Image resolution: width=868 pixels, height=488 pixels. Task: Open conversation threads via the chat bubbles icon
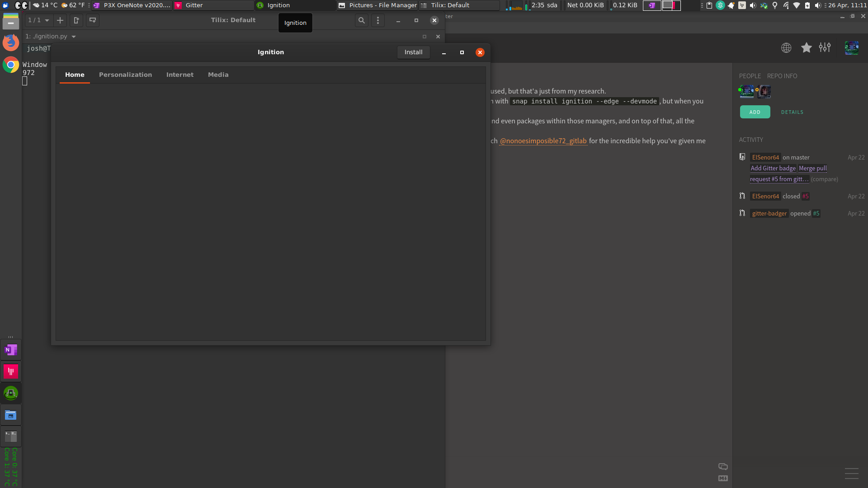pos(723,466)
